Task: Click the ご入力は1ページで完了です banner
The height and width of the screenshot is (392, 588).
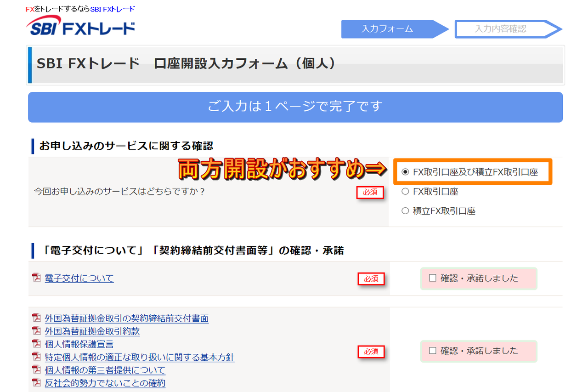Action: pyautogui.click(x=295, y=107)
